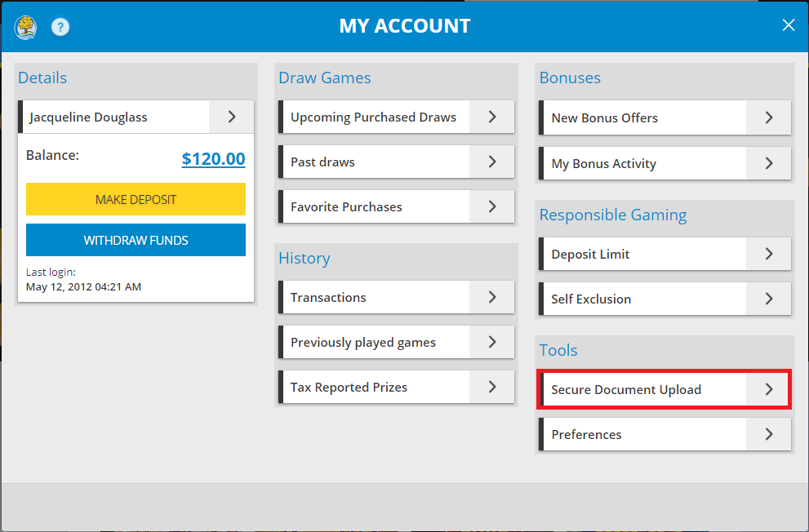
Task: Open Secure Document Upload
Action: (644, 389)
